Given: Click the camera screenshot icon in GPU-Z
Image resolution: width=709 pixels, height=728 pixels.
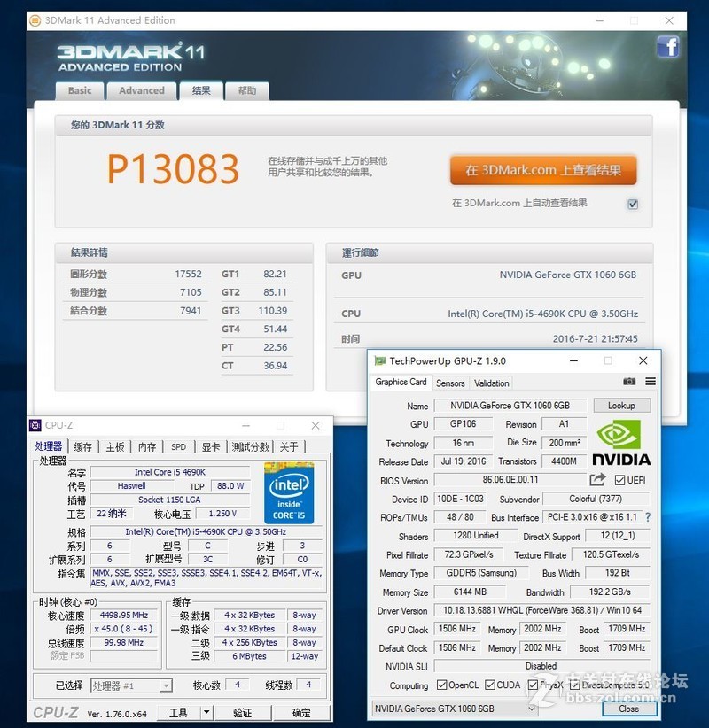Looking at the screenshot, I should click(x=629, y=381).
